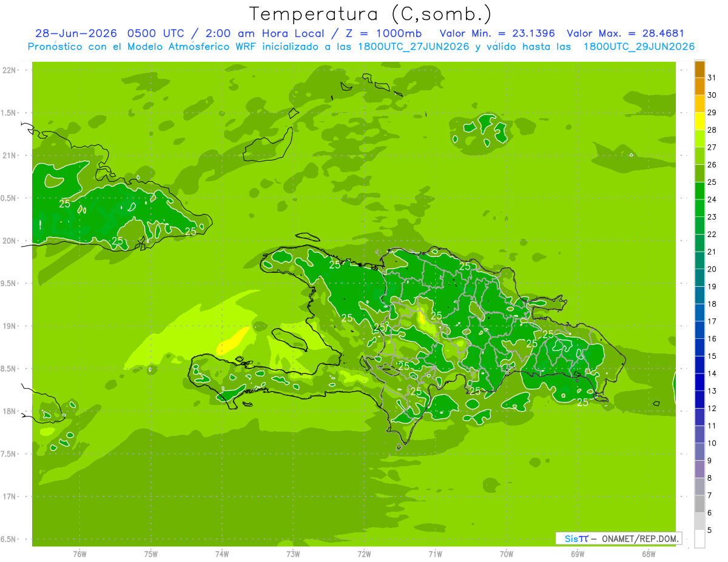Click the legend scale value '29'
728x562 pixels.
(x=712, y=112)
